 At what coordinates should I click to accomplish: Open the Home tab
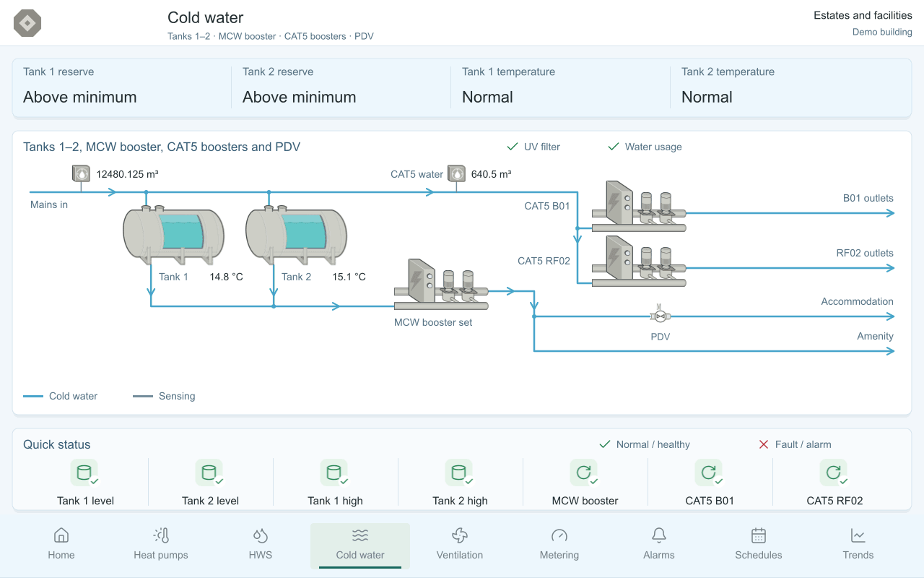click(61, 545)
